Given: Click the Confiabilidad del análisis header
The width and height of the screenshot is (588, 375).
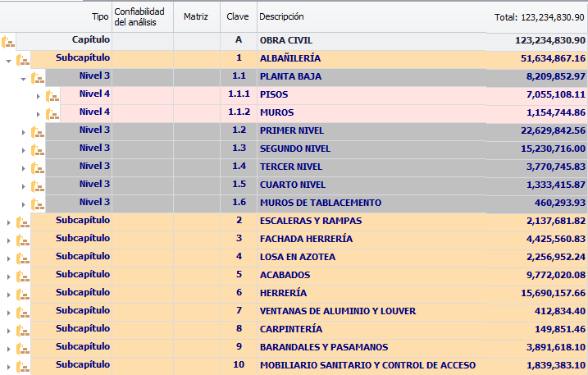Looking at the screenshot, I should (141, 16).
